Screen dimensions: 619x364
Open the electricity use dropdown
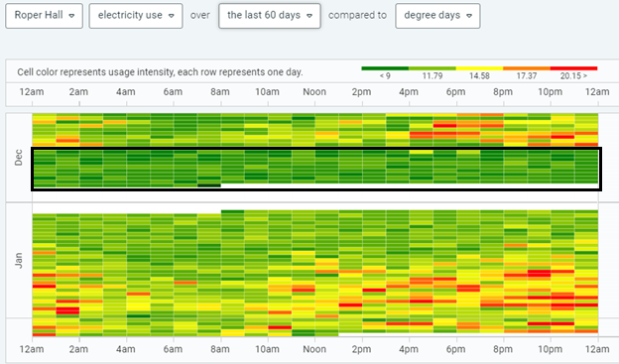[x=136, y=16]
